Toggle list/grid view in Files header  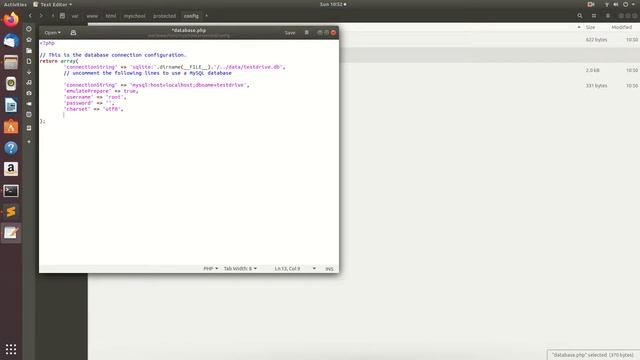[594, 16]
